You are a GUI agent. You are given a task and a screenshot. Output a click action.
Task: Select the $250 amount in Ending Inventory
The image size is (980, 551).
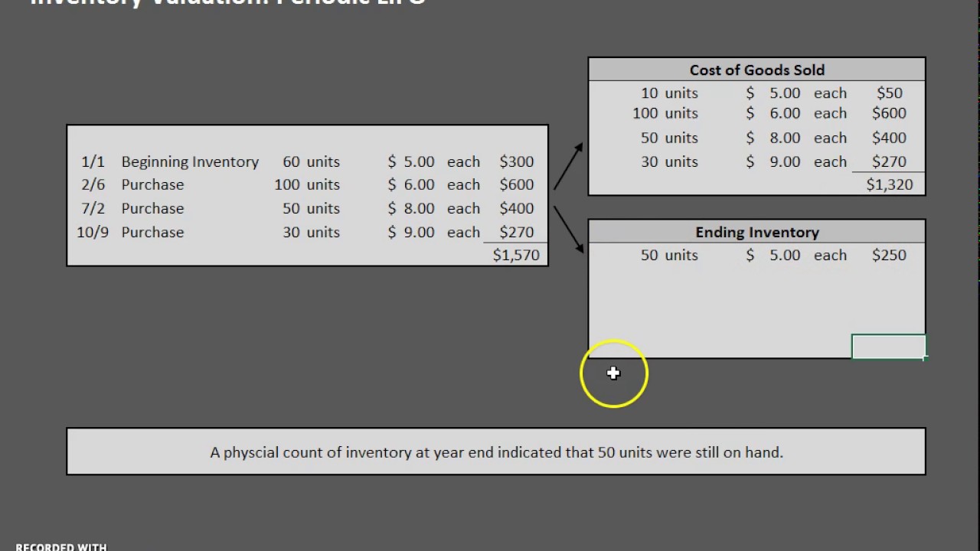tap(889, 255)
